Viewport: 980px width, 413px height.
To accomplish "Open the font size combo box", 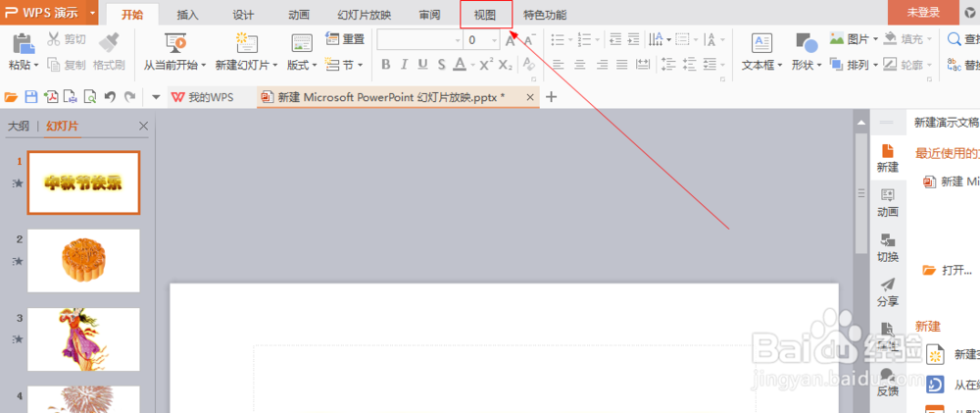I will click(x=481, y=40).
